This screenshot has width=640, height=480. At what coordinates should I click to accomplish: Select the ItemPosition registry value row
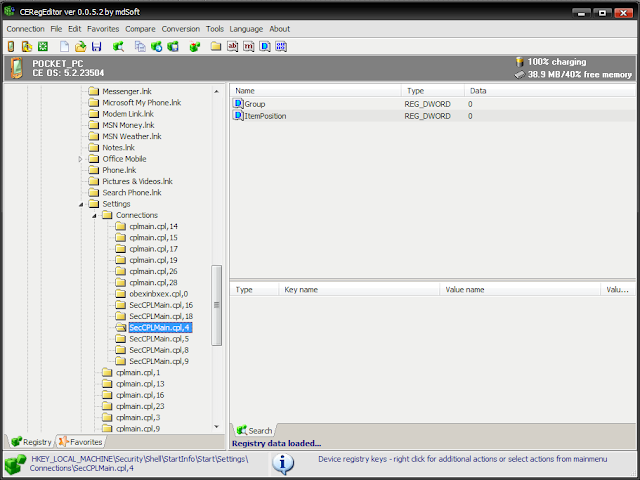coord(433,116)
